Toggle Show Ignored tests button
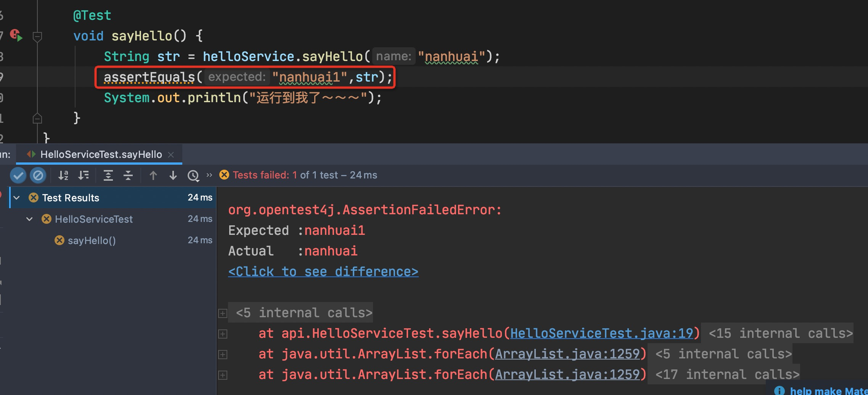Screen dimensions: 868x395 point(38,175)
